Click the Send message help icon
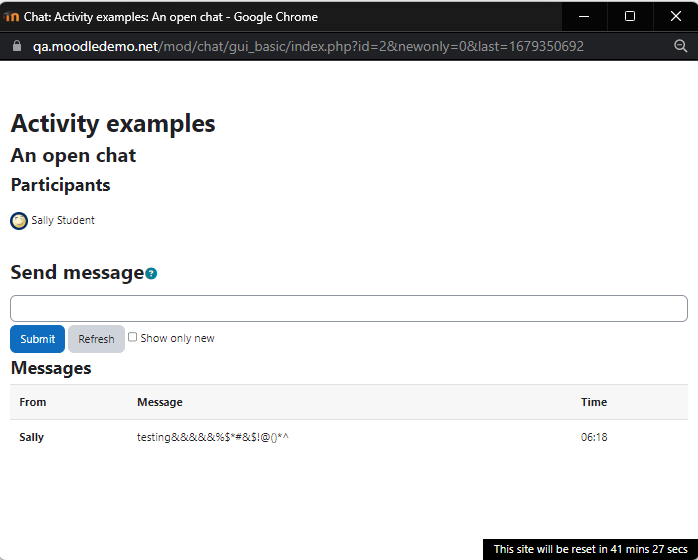 [x=151, y=273]
